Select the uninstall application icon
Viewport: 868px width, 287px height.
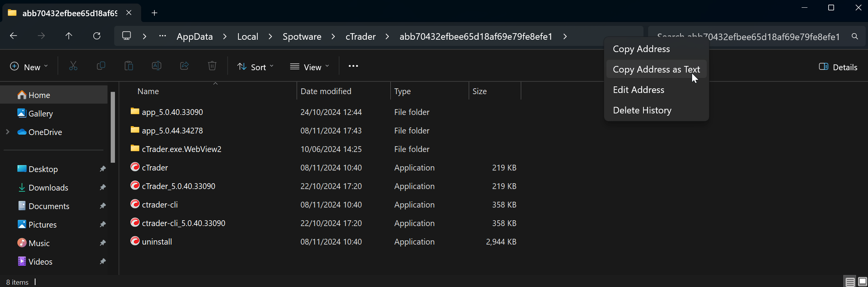135,241
